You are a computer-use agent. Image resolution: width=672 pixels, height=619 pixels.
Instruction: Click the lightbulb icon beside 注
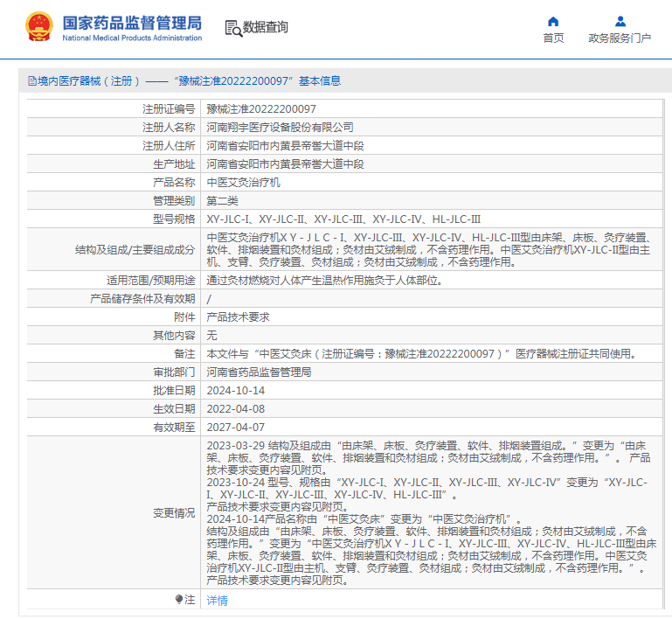pyautogui.click(x=179, y=599)
